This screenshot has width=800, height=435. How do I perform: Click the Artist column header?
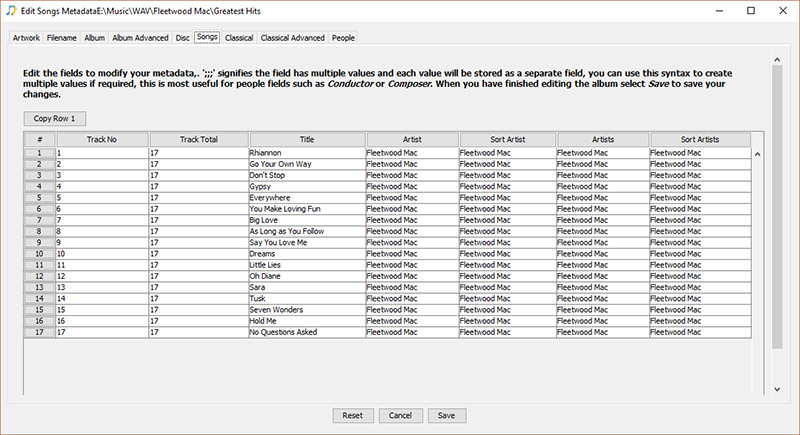click(412, 139)
